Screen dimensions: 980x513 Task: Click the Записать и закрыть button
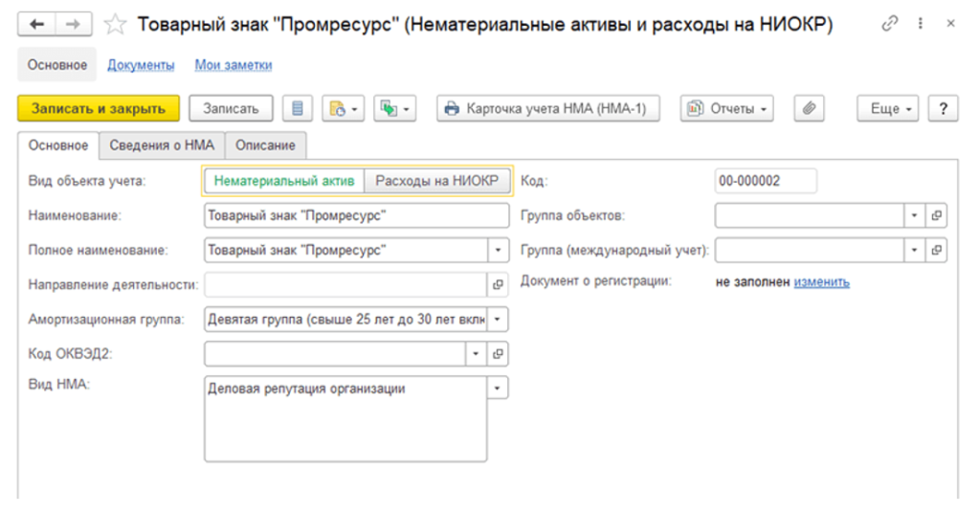click(x=99, y=109)
